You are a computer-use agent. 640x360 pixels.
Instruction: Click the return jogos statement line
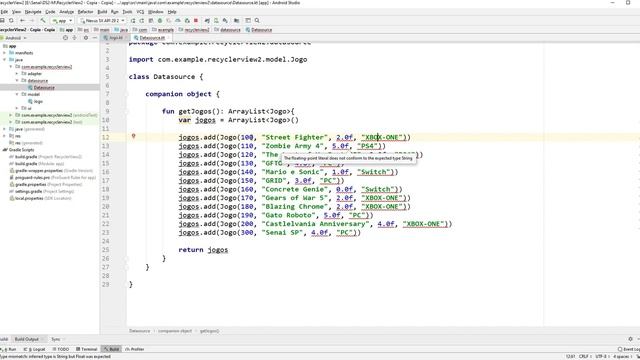click(203, 250)
